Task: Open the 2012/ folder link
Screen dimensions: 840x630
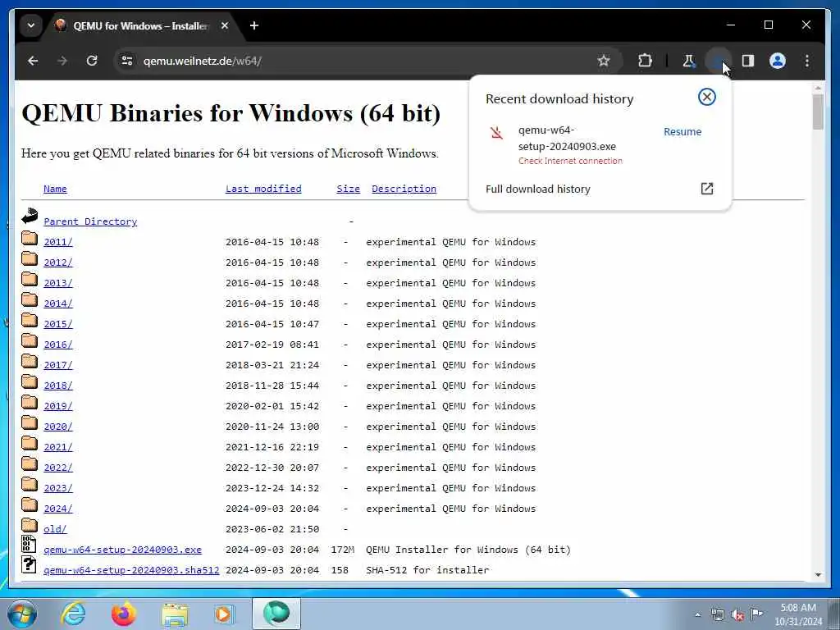Action: [58, 262]
